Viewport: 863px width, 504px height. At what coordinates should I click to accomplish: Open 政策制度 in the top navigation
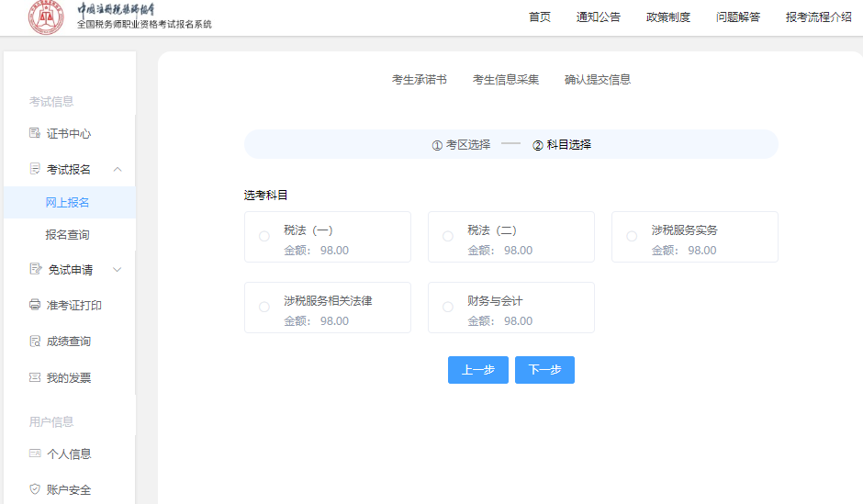tap(667, 17)
